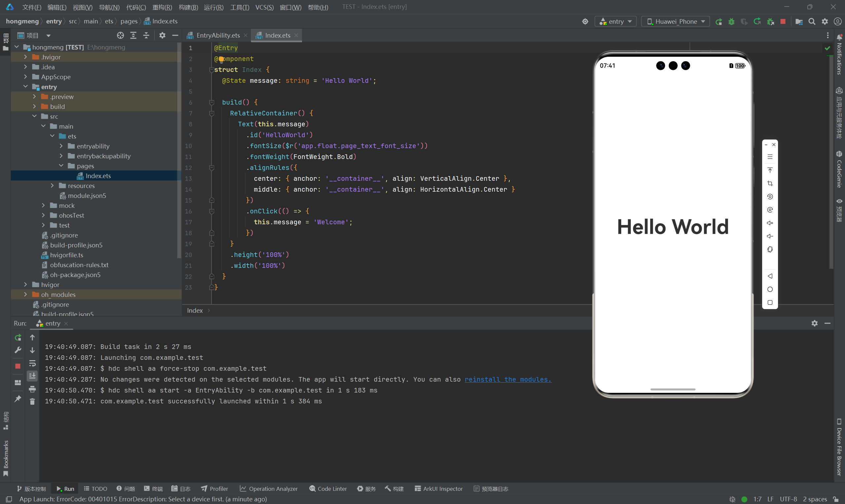Toggle scroll to end in Run console
This screenshot has width=845, height=504.
(x=32, y=376)
